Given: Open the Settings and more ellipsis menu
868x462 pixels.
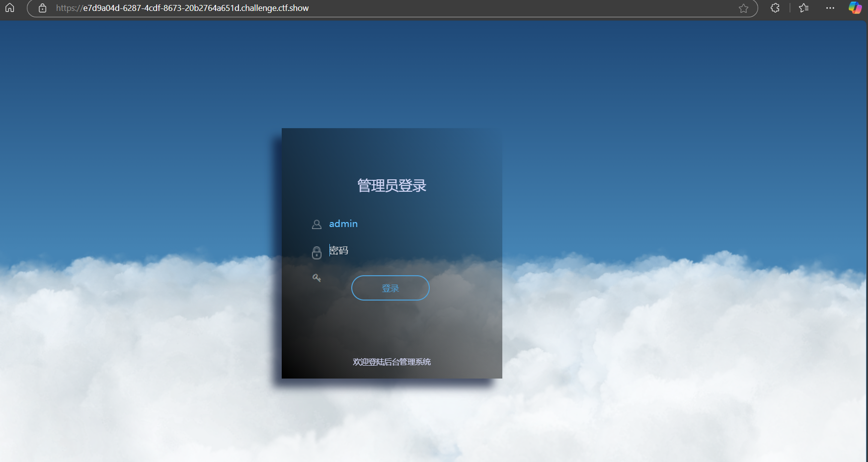Looking at the screenshot, I should (830, 8).
